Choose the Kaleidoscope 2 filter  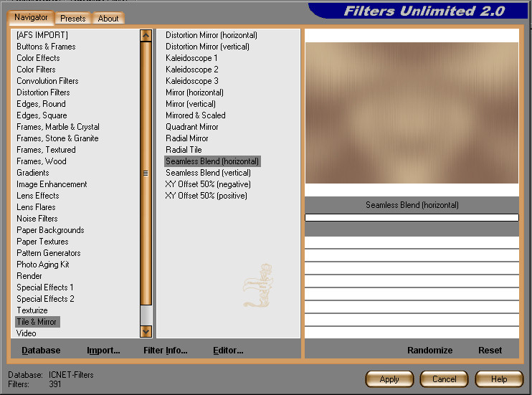(192, 70)
